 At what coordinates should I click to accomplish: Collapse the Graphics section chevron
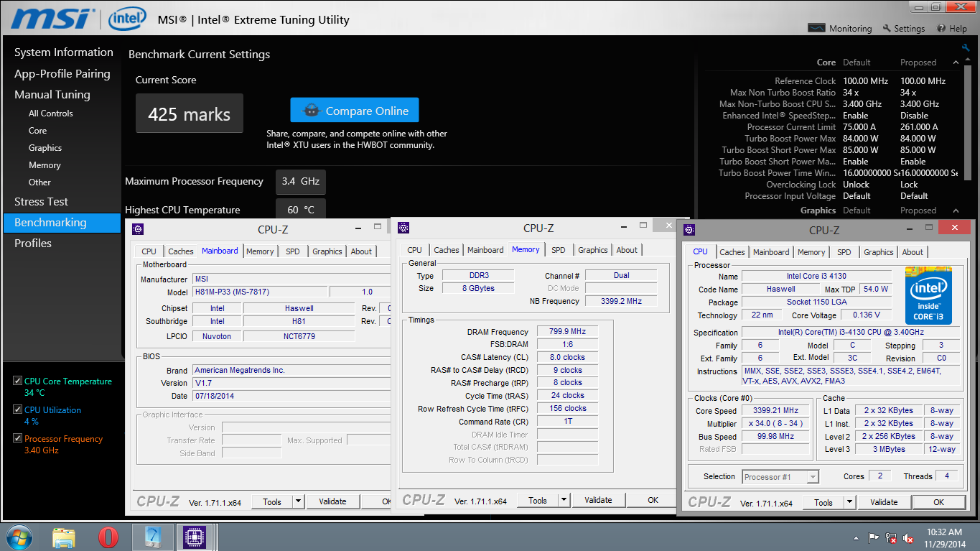tap(956, 210)
